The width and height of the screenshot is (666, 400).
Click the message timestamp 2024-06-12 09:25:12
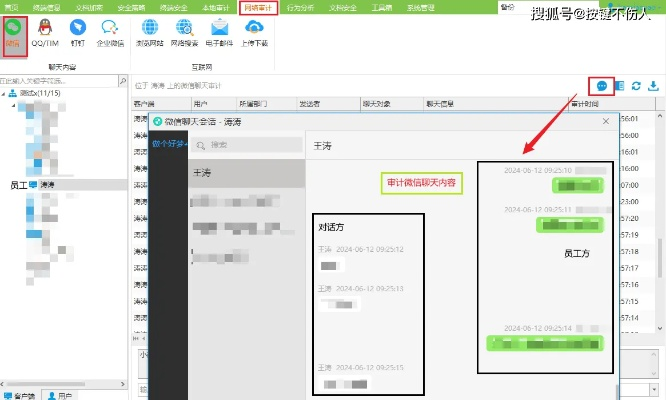tap(370, 249)
